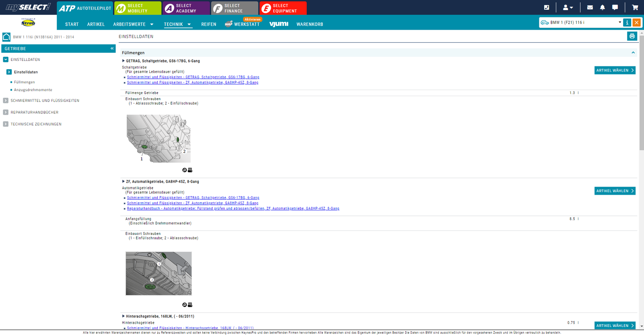Click the Streb dealer logo

click(x=28, y=23)
